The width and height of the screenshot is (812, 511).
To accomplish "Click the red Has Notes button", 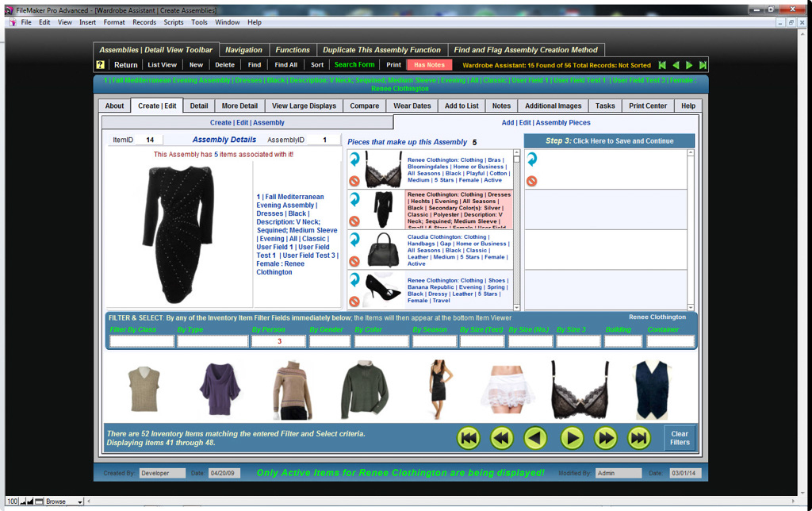I will 429,65.
